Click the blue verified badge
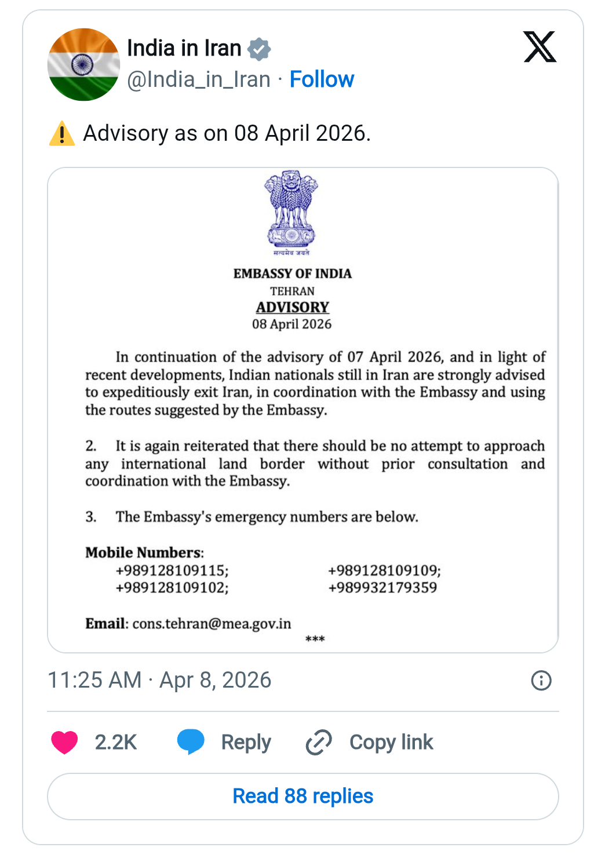 [259, 49]
